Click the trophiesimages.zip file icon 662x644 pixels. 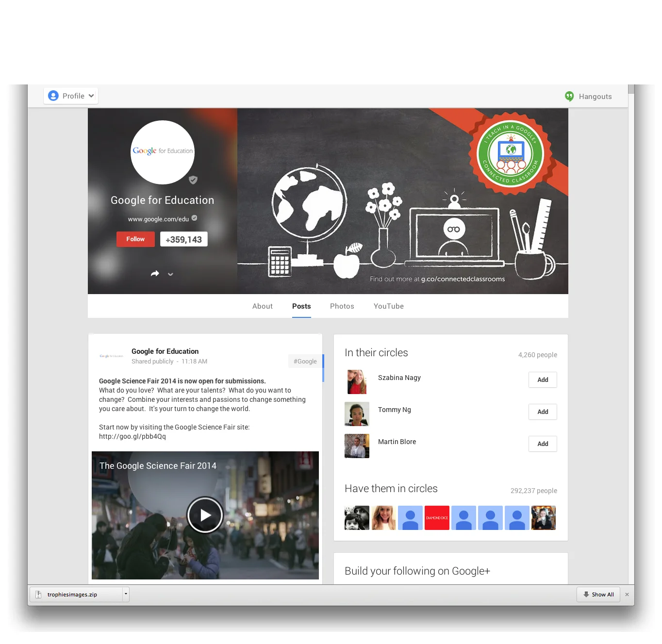(38, 594)
